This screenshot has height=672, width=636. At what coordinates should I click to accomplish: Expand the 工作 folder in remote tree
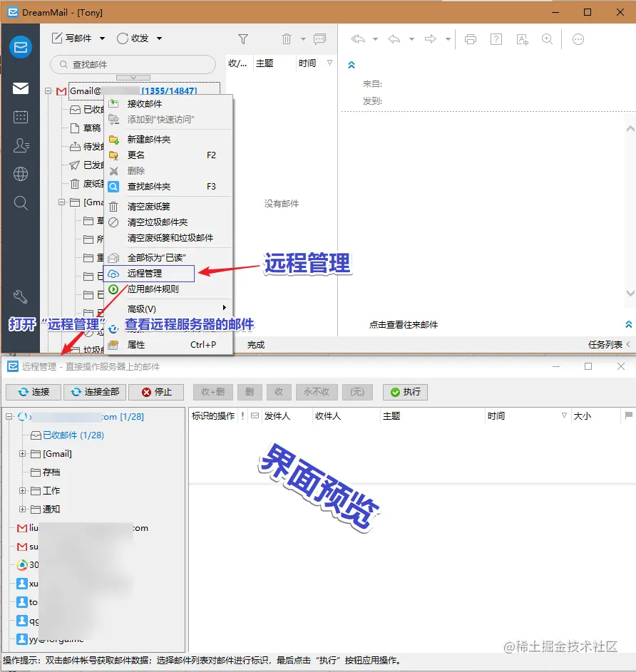click(x=22, y=490)
